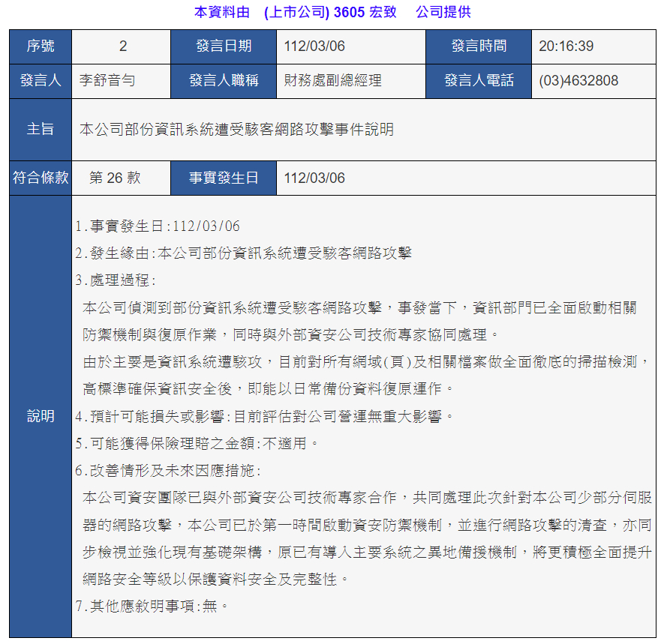Select the clause value 第 26 款
Image resolution: width=670 pixels, height=644 pixels.
coord(115,178)
